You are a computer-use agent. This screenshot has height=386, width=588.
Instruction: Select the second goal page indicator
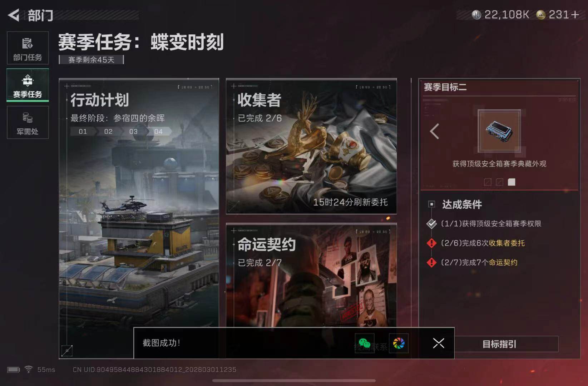pyautogui.click(x=500, y=182)
